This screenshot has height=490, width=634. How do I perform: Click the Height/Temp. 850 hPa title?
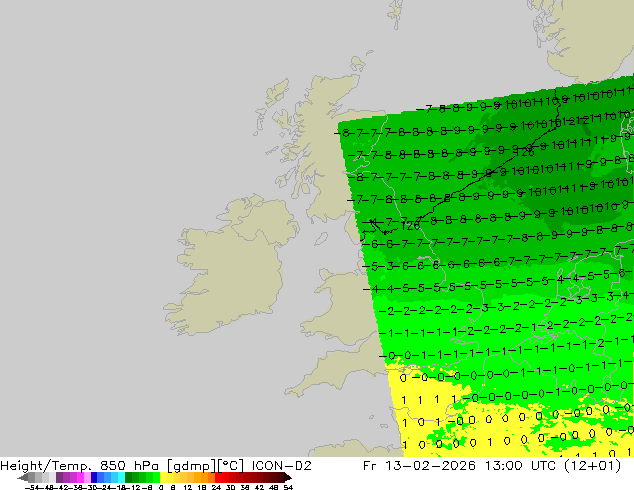[80, 466]
